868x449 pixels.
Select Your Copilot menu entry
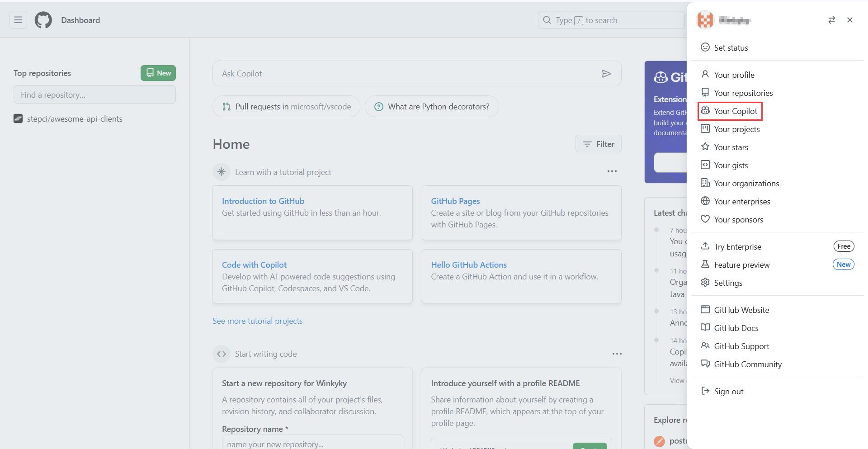[777, 111]
